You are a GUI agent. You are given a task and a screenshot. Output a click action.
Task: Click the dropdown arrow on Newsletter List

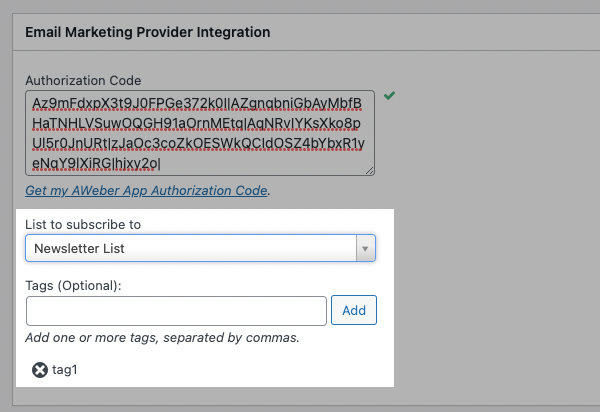pyautogui.click(x=365, y=248)
